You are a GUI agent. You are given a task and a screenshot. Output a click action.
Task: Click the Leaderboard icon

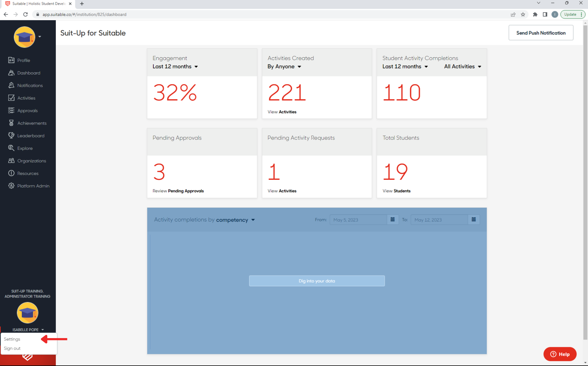(x=11, y=135)
